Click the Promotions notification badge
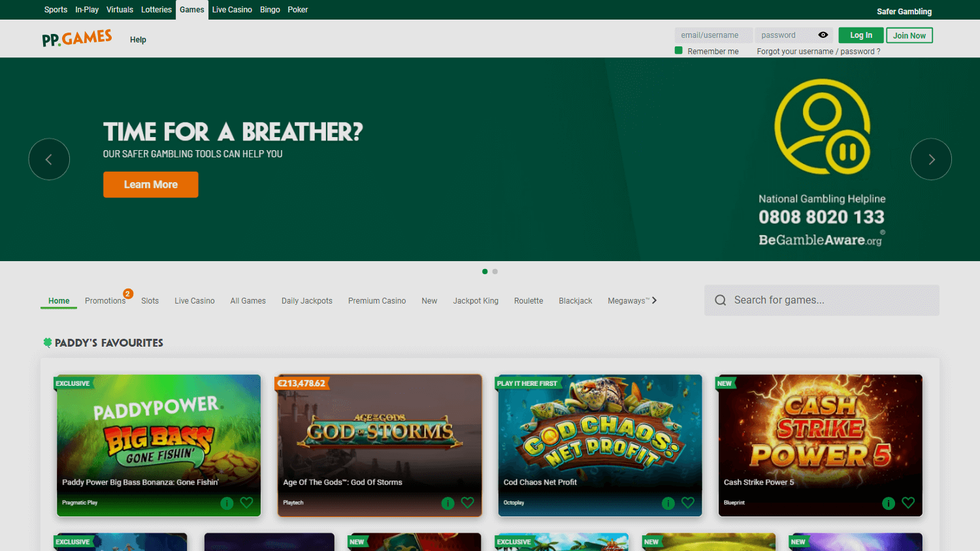980x551 pixels. click(x=128, y=294)
